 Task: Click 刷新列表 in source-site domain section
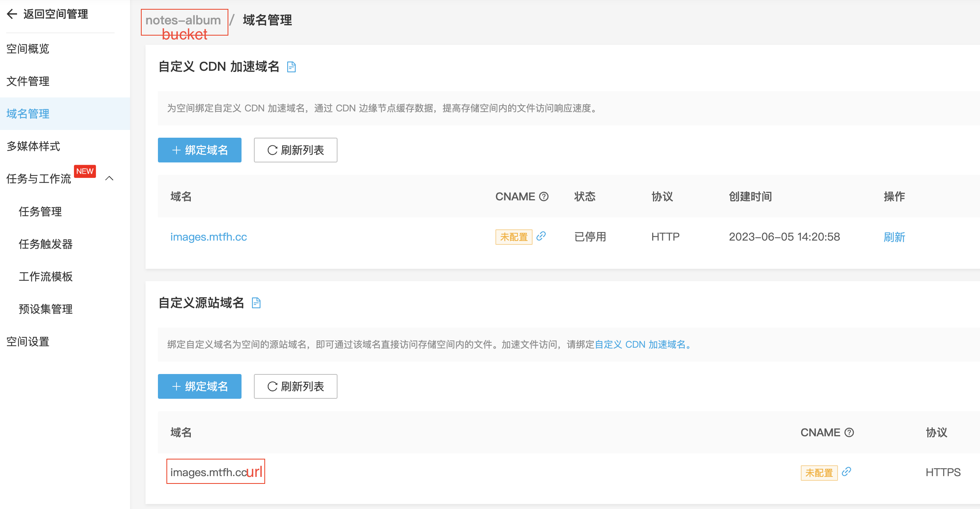click(295, 386)
